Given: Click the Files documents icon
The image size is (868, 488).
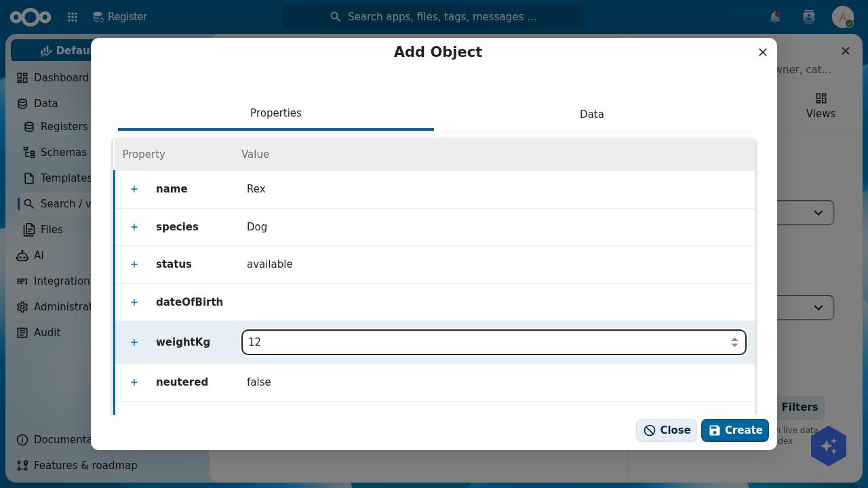Looking at the screenshot, I should pos(29,230).
